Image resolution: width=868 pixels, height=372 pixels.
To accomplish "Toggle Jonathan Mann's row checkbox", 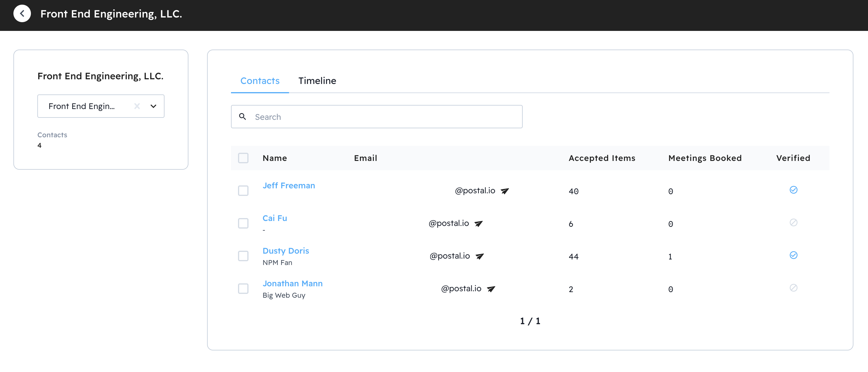I will coord(243,289).
